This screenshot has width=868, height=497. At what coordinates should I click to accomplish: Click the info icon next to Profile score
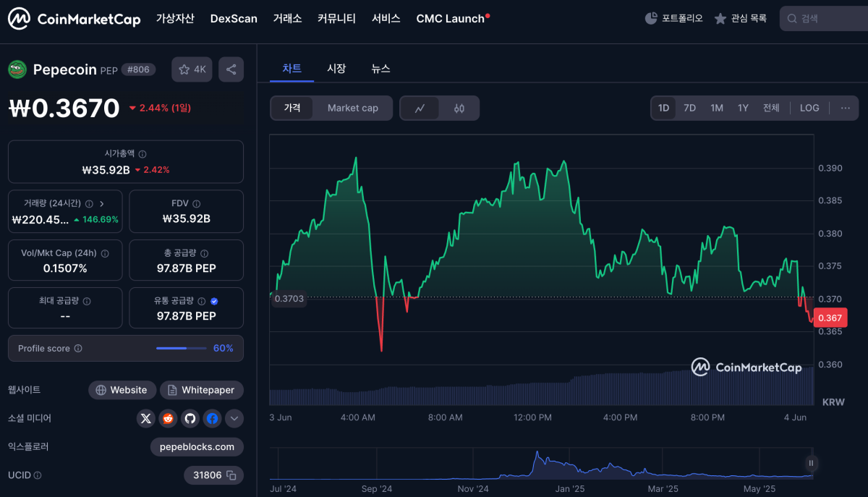78,349
